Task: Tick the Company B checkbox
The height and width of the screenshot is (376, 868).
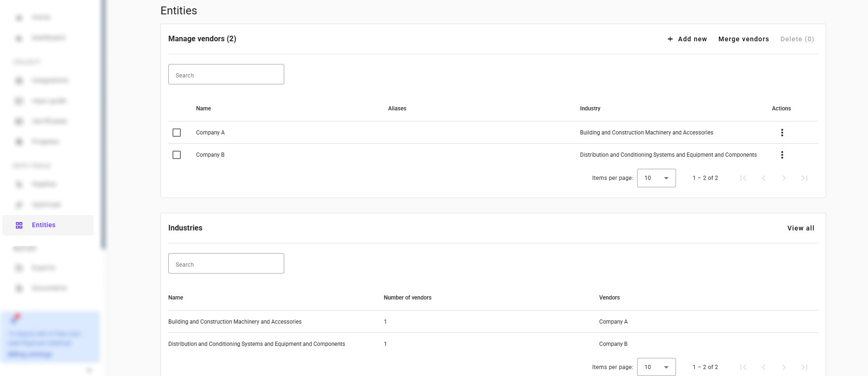Action: coord(177,155)
